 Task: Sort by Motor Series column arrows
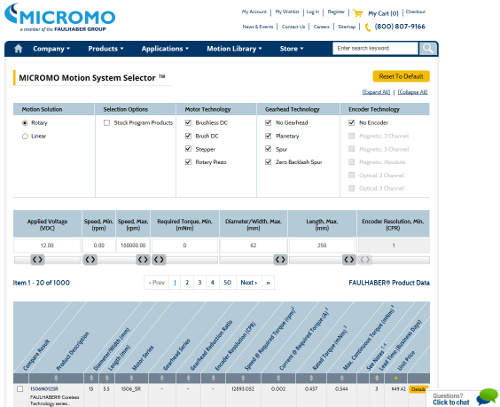pos(131,378)
